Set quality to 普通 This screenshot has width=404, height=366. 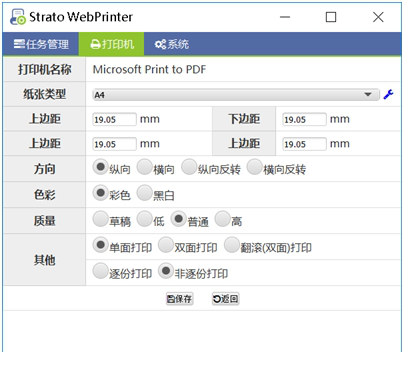click(x=178, y=219)
